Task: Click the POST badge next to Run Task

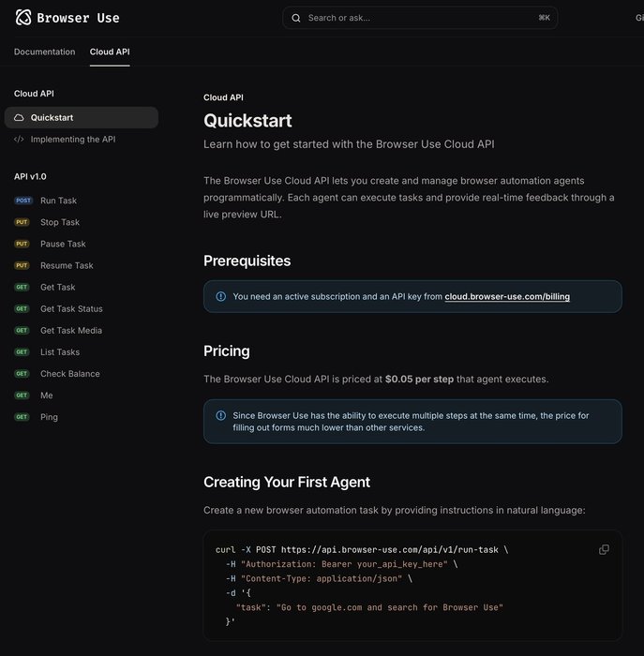Action: [x=23, y=201]
